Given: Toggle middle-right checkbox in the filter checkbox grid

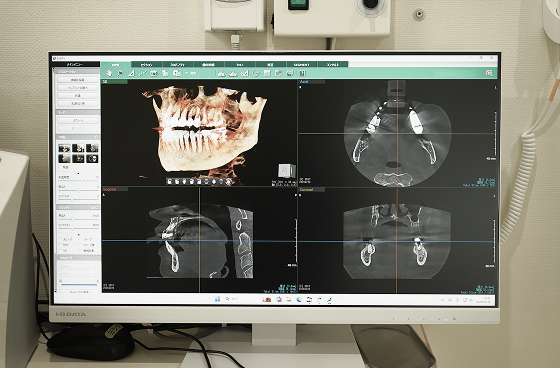Looking at the screenshot, I should click(80, 245).
